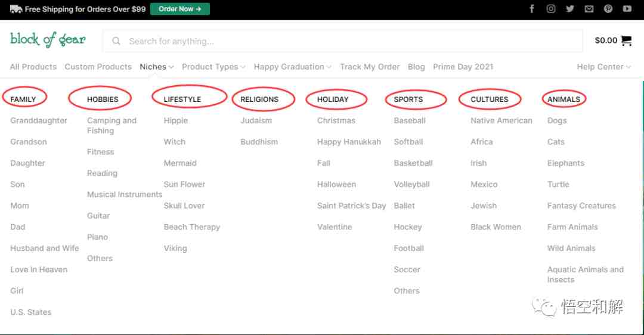Open the Judaism niche

[256, 120]
